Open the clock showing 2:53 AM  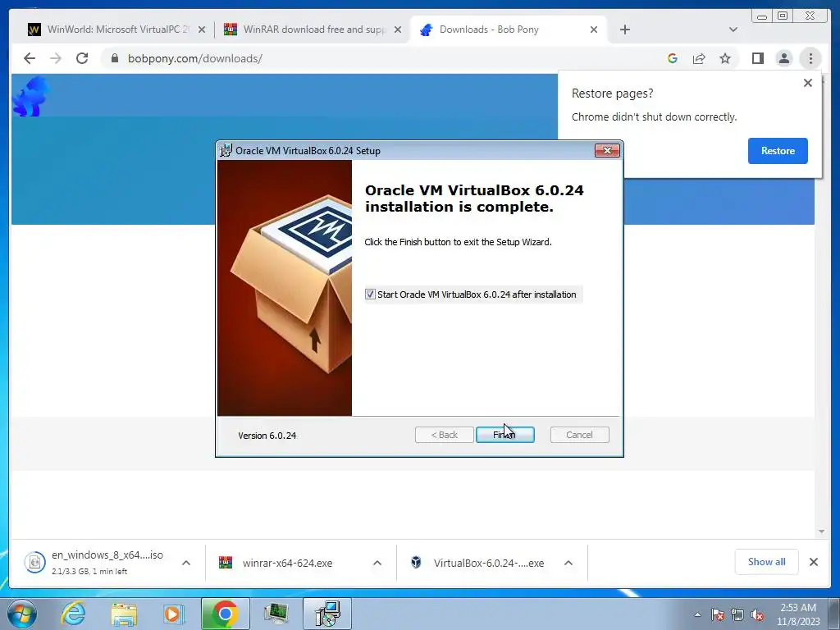[x=798, y=614]
